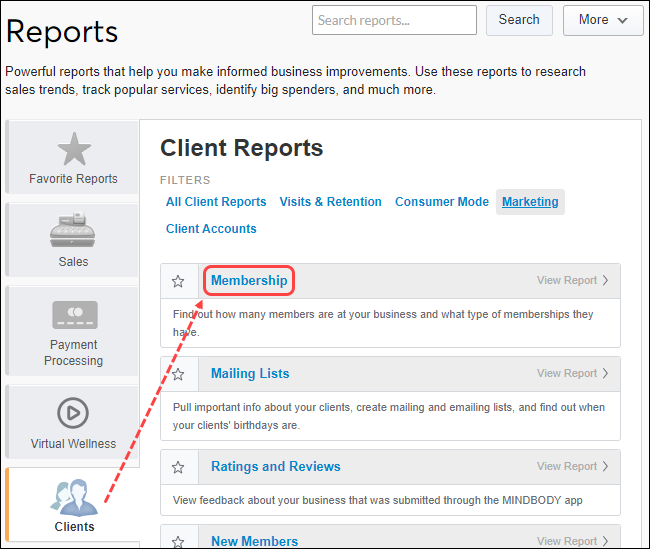The height and width of the screenshot is (549, 650).
Task: Select Virtual Wellness play icon
Action: pyautogui.click(x=73, y=412)
